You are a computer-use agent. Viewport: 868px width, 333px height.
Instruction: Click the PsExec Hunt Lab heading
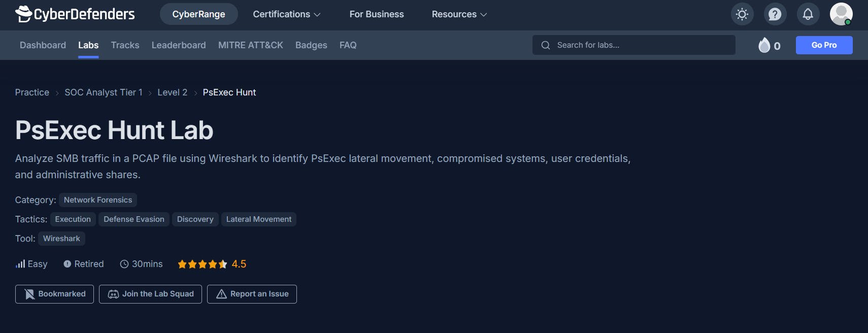[x=114, y=130]
